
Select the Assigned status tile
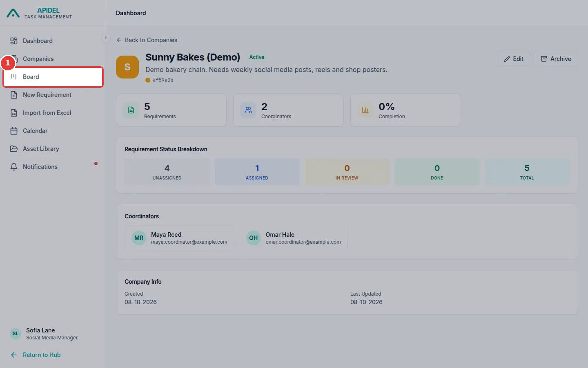point(257,172)
